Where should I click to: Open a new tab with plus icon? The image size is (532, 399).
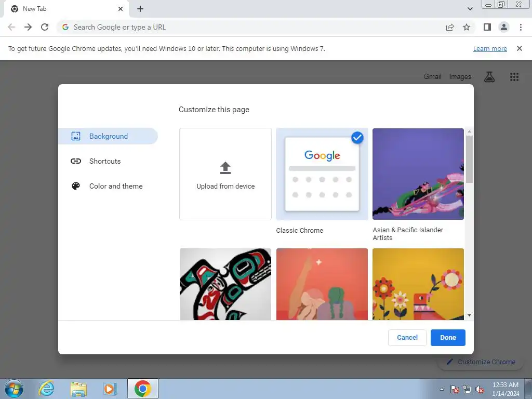(x=140, y=9)
